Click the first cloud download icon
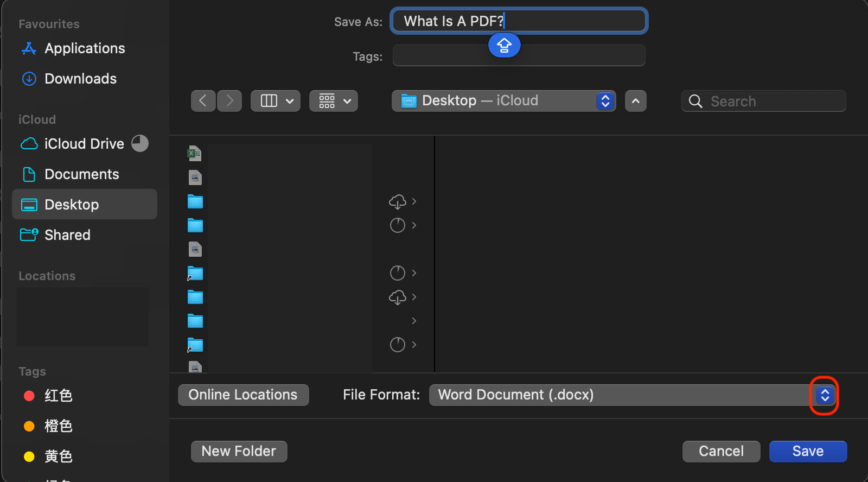868x482 pixels. coord(397,201)
